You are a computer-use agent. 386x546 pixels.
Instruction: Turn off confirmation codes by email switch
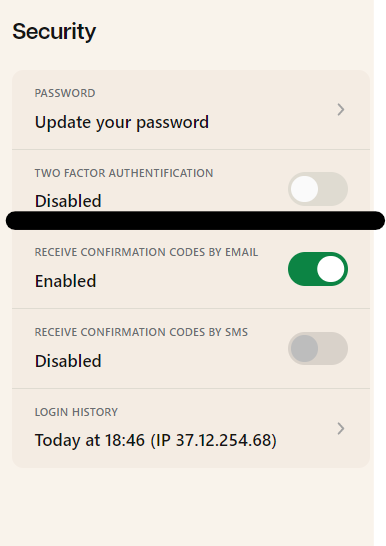pos(318,269)
